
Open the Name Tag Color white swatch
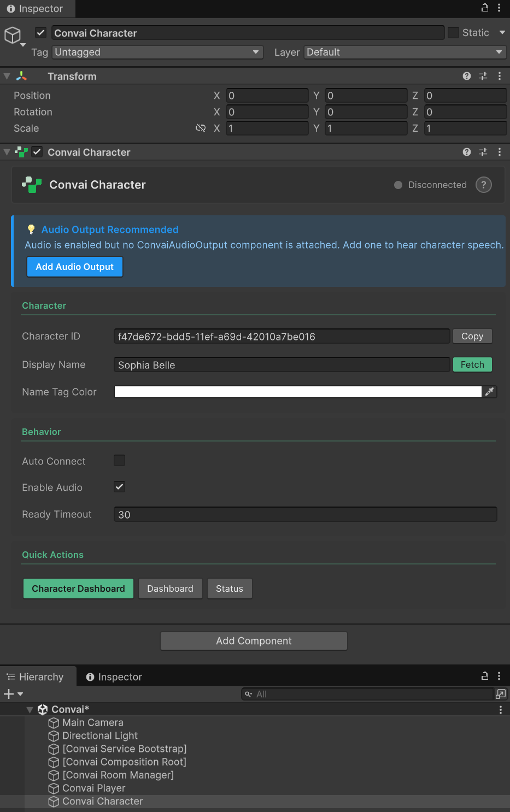tap(297, 392)
